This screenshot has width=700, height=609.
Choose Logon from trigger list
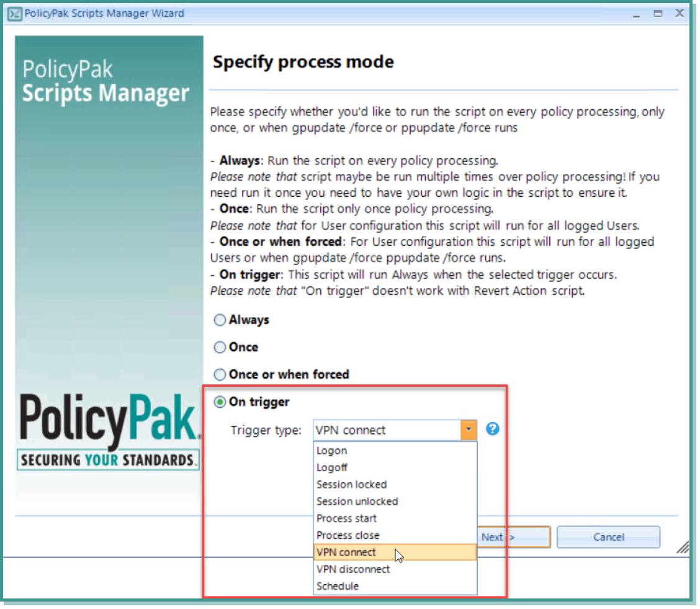(395, 451)
